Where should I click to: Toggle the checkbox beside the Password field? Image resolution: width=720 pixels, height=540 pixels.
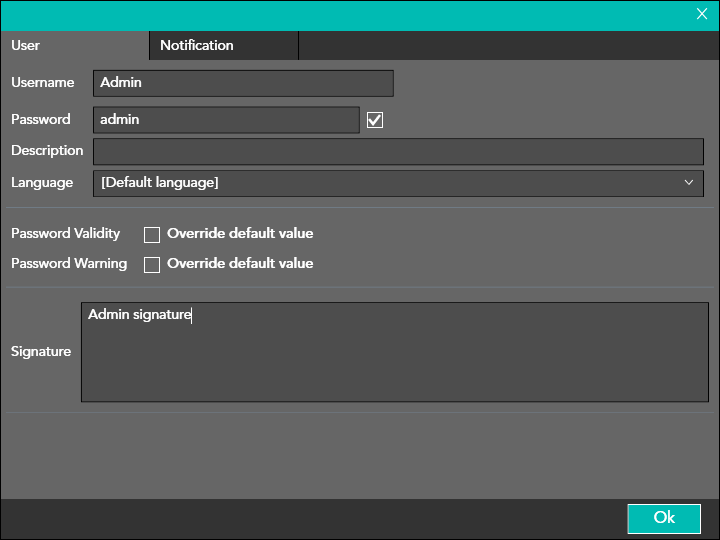pyautogui.click(x=375, y=120)
